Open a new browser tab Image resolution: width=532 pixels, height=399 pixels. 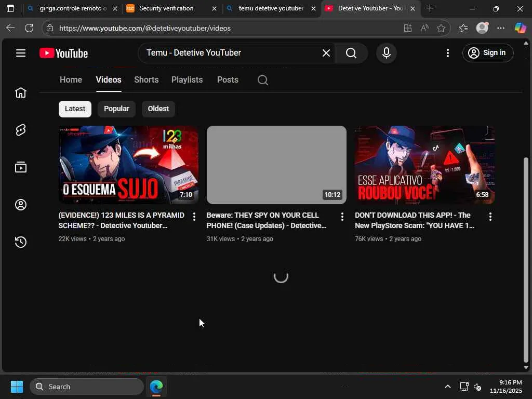pos(430,8)
